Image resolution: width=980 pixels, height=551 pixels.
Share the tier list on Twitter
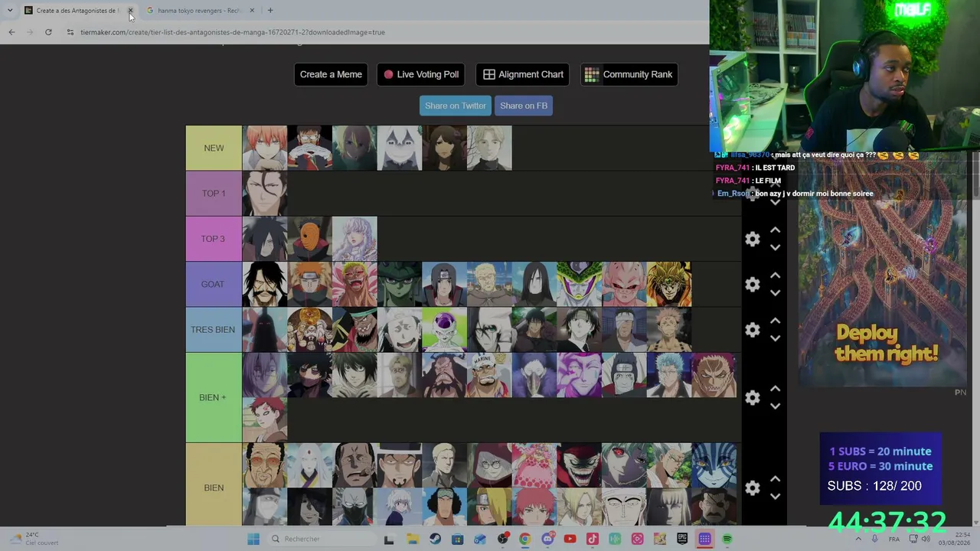tap(456, 106)
